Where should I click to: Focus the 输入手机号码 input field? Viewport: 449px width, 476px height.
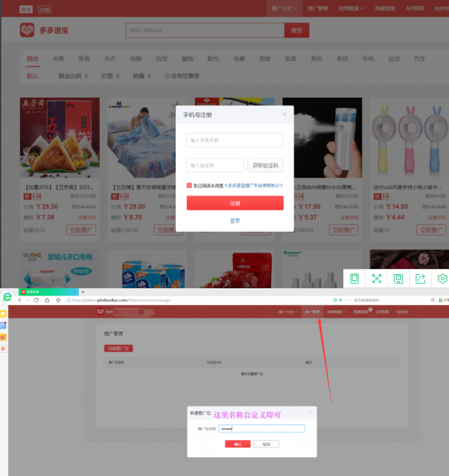235,140
